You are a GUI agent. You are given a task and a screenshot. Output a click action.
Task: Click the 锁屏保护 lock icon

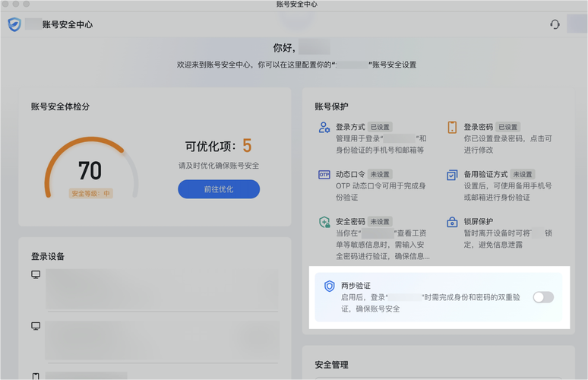tap(452, 222)
